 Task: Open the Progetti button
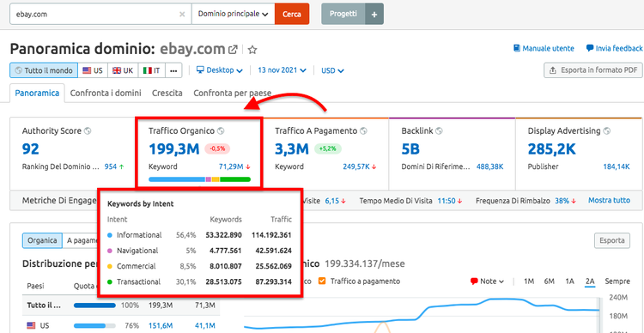tap(343, 14)
